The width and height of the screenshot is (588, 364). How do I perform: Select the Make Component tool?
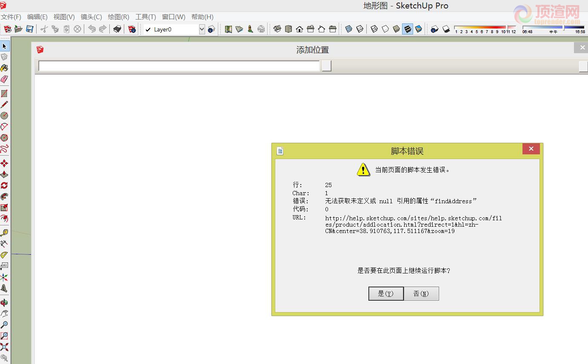(x=4, y=57)
